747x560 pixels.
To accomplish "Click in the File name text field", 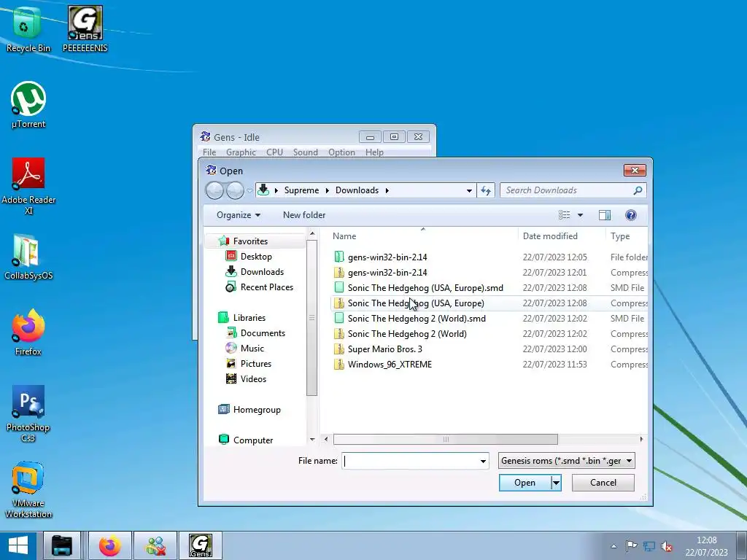I will pos(410,461).
